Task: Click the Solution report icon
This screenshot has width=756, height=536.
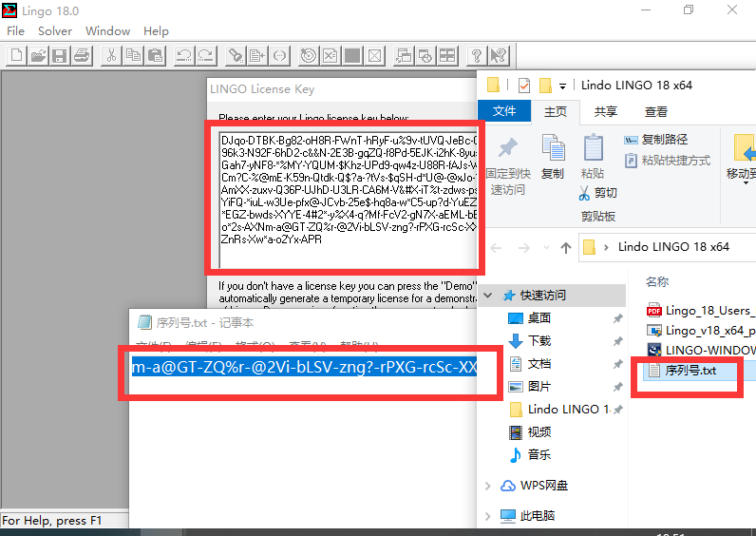Action: [331, 55]
